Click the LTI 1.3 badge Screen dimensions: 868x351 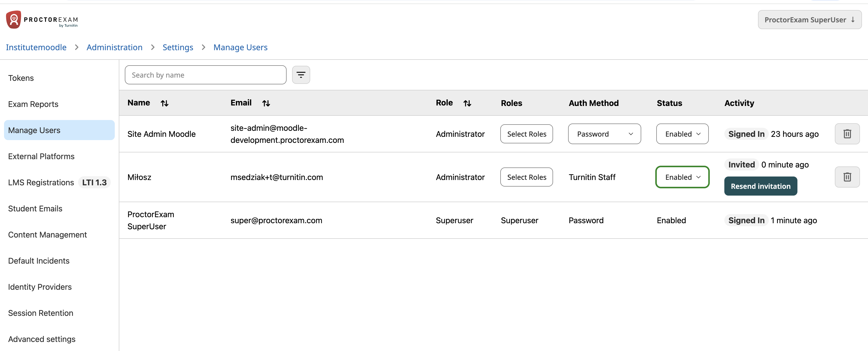pos(94,183)
